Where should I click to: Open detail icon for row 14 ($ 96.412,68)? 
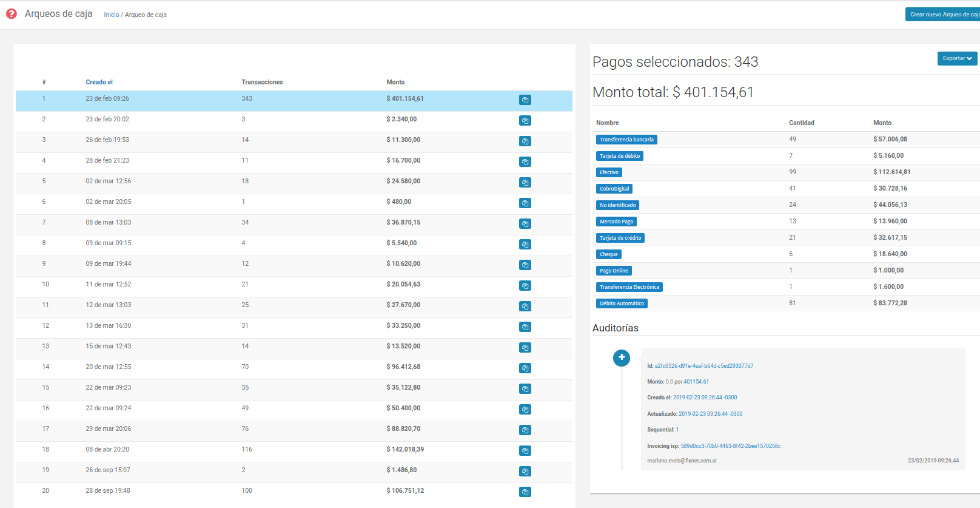(x=525, y=368)
